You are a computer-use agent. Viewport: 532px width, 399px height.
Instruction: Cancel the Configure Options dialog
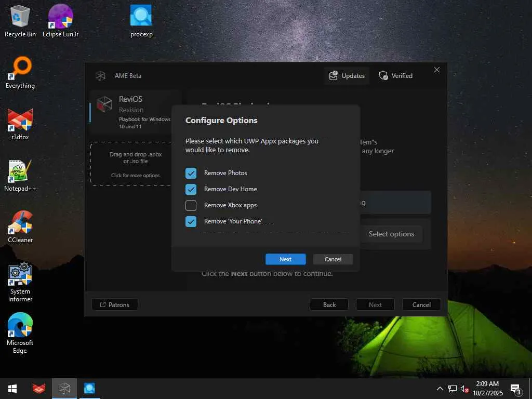(332, 259)
